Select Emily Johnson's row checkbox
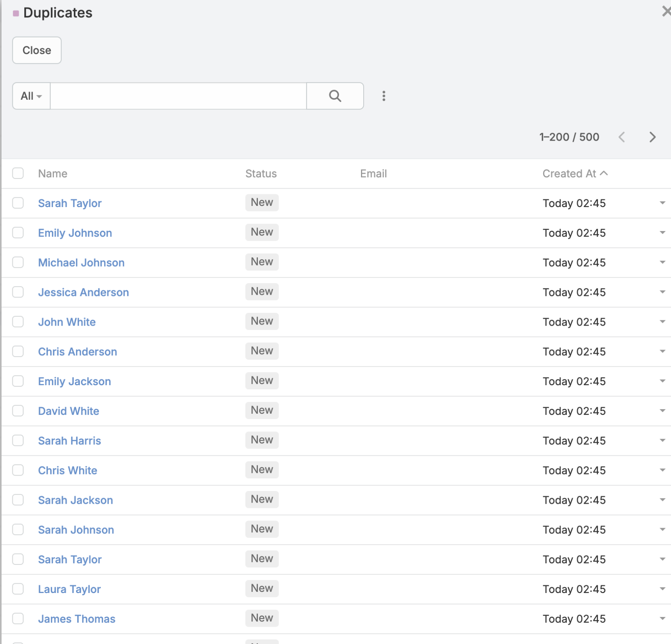Viewport: 671px width, 644px height. (18, 233)
